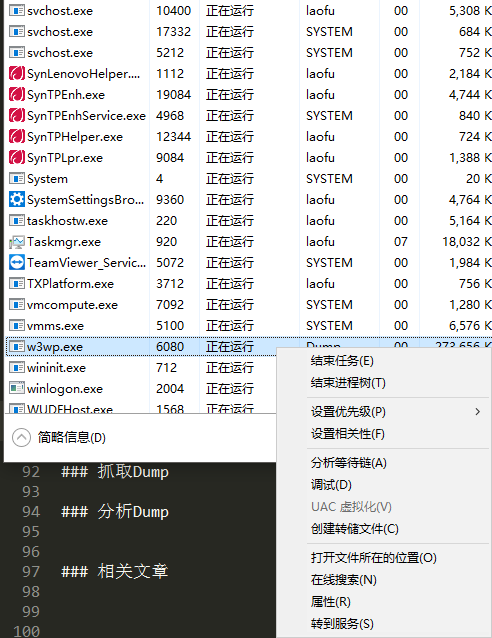The image size is (492, 638).
Task: Expand the 设置优先级 submenu arrow
Action: (477, 412)
